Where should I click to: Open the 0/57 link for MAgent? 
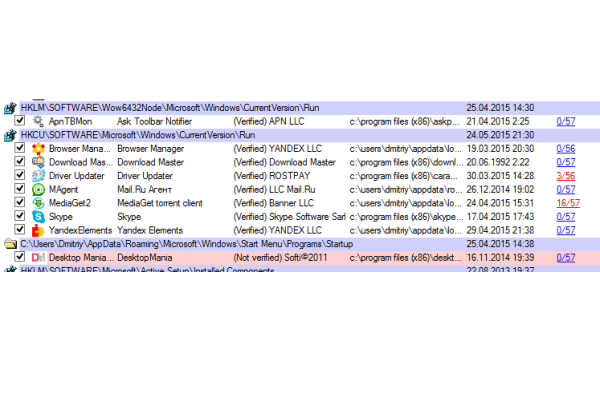coord(566,189)
